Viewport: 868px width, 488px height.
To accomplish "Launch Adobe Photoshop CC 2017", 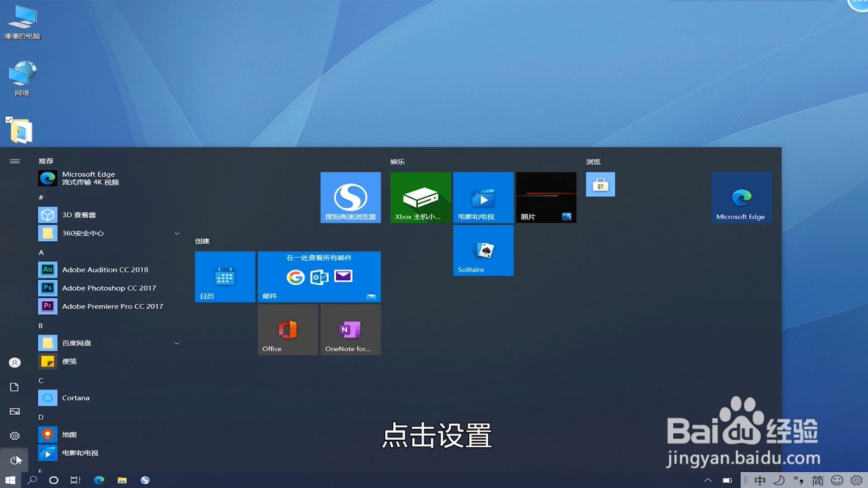I will 108,288.
